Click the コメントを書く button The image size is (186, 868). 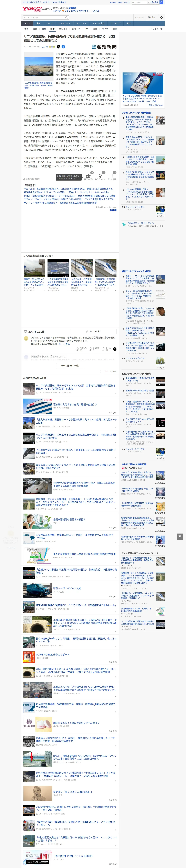click(x=93, y=332)
